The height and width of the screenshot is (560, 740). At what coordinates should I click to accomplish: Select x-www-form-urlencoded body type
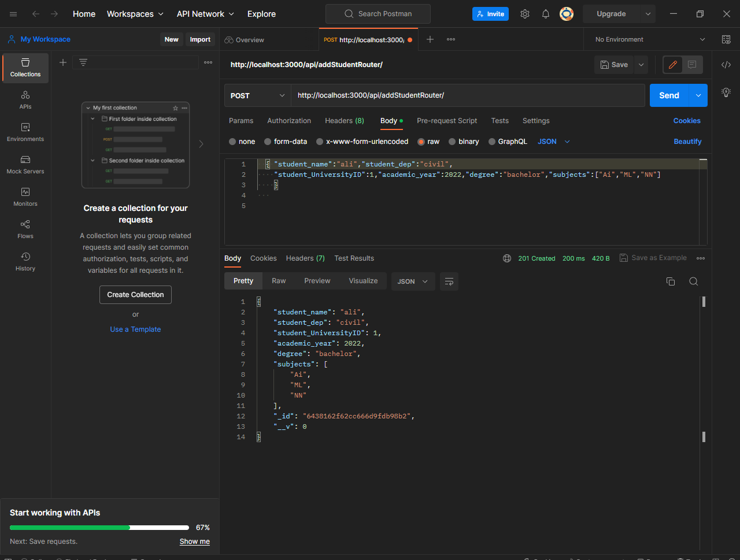362,142
